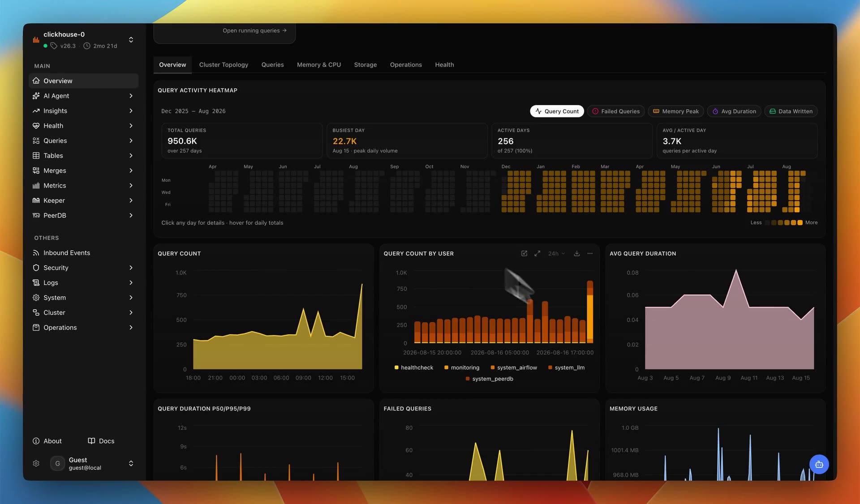Screen dimensions: 860x504
Task: Click the Operations sidebar icon
Action: click(x=36, y=328)
